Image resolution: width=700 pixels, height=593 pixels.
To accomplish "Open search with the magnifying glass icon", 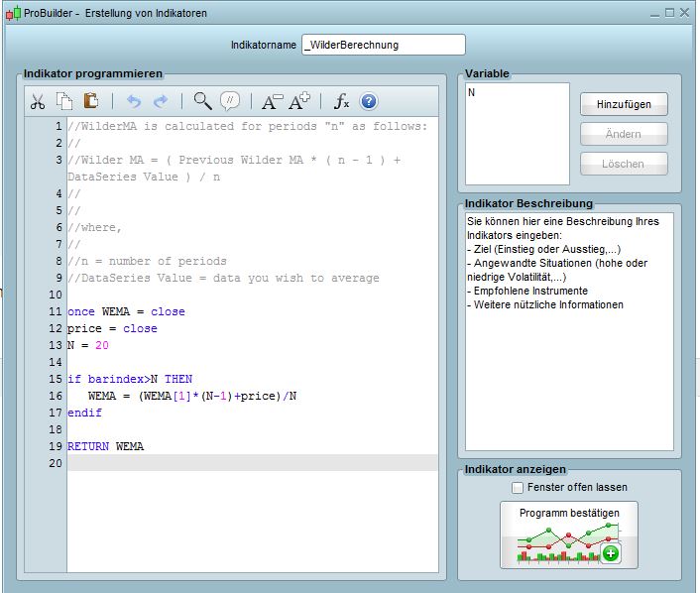I will [202, 101].
